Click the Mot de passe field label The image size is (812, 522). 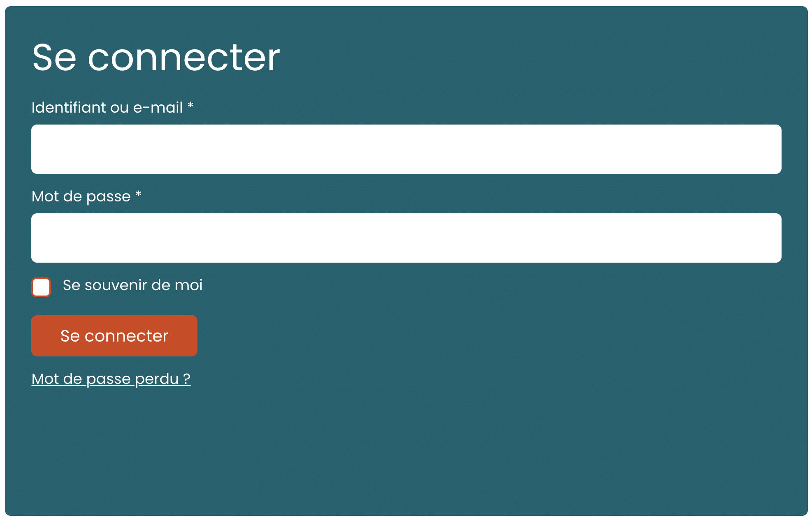coord(81,196)
